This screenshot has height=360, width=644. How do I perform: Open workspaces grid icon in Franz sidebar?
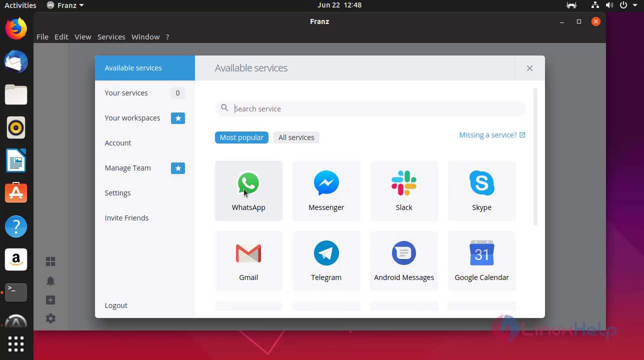pos(50,261)
